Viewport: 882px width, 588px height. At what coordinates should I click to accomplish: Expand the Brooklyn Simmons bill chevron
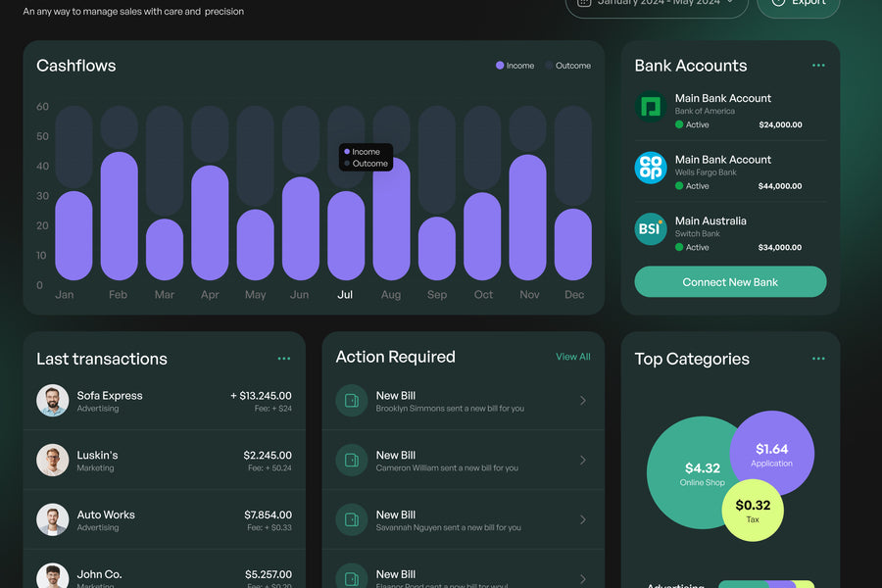click(x=583, y=400)
